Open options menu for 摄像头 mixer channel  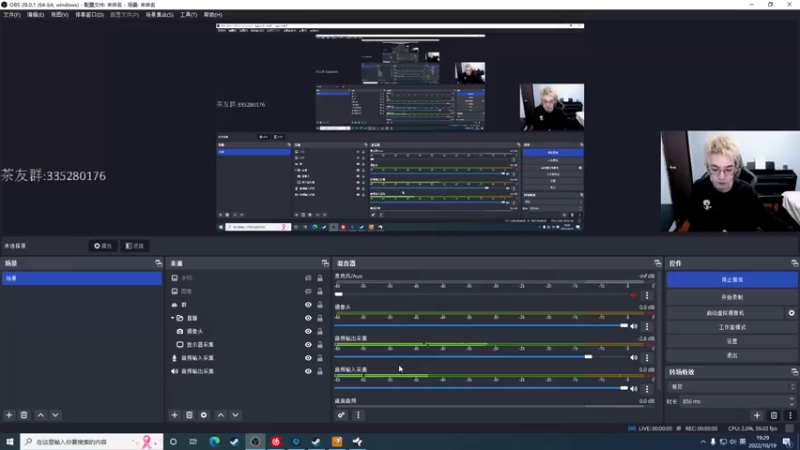(x=647, y=326)
